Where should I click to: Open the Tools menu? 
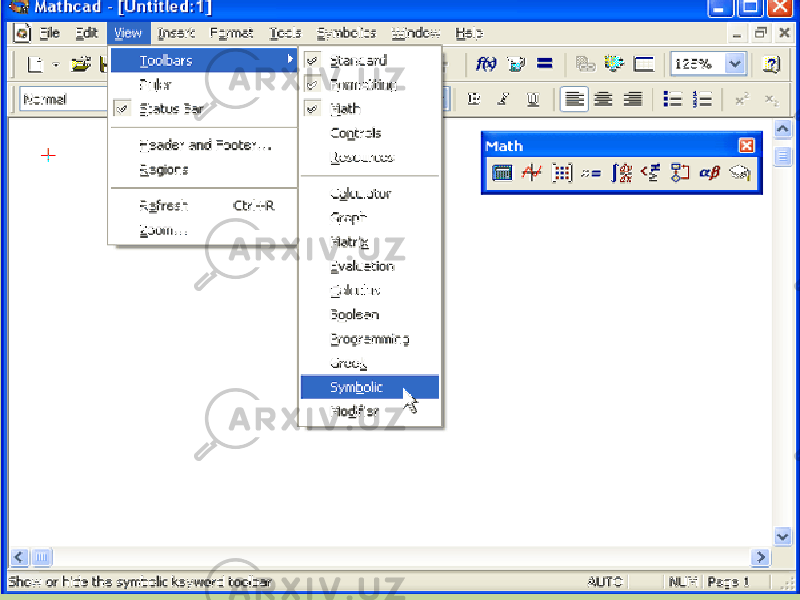(285, 33)
